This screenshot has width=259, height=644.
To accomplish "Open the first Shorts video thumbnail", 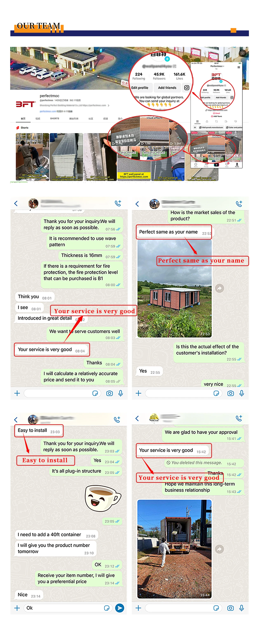I will coord(33,157).
